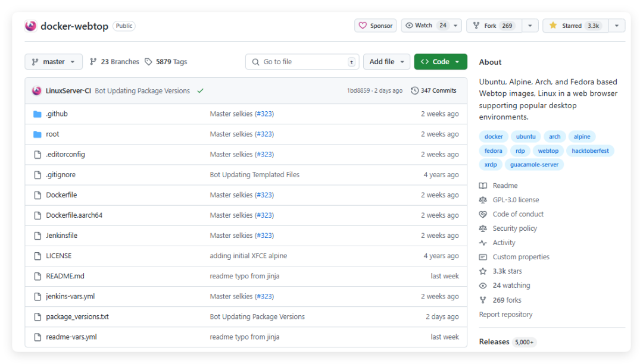The image size is (643, 364).
Task: Select the guacamole-server topic tag
Action: 534,165
